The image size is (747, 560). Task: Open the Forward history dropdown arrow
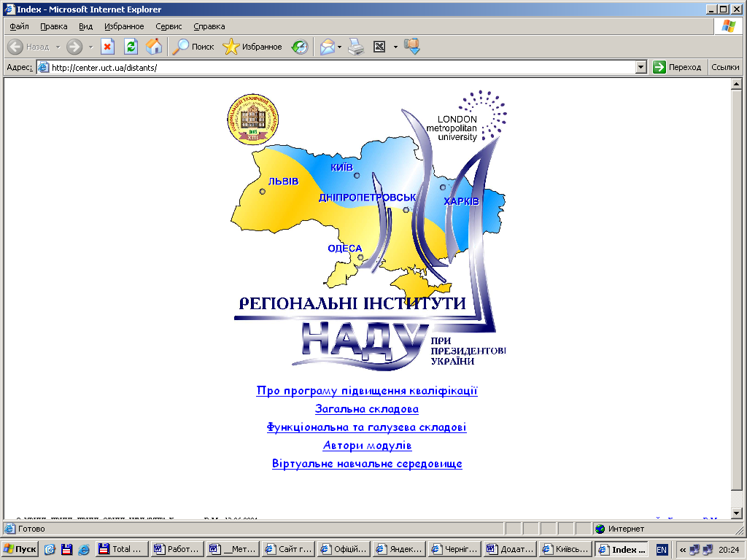(x=90, y=47)
